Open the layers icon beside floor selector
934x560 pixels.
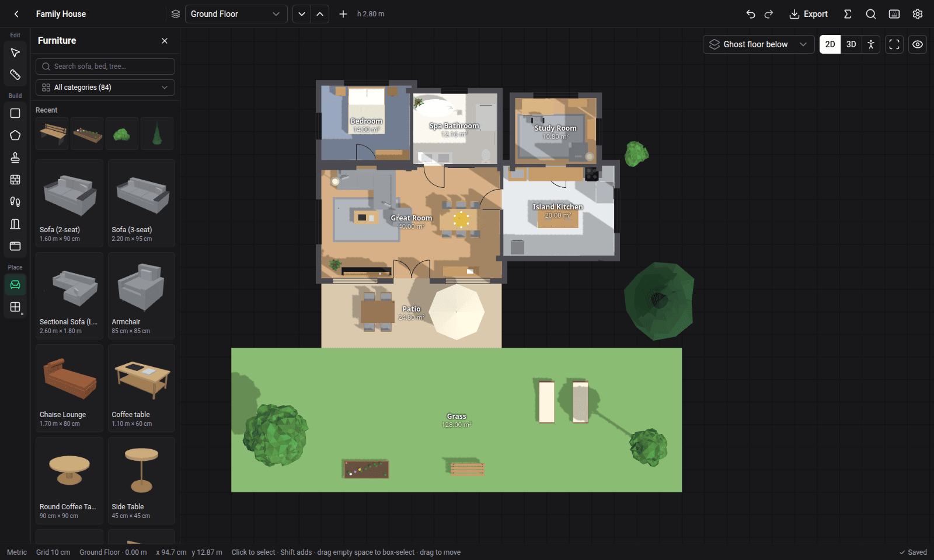176,14
